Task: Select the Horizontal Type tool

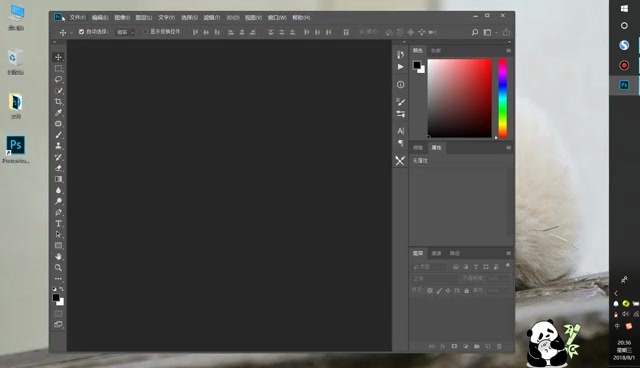Action: (x=58, y=224)
